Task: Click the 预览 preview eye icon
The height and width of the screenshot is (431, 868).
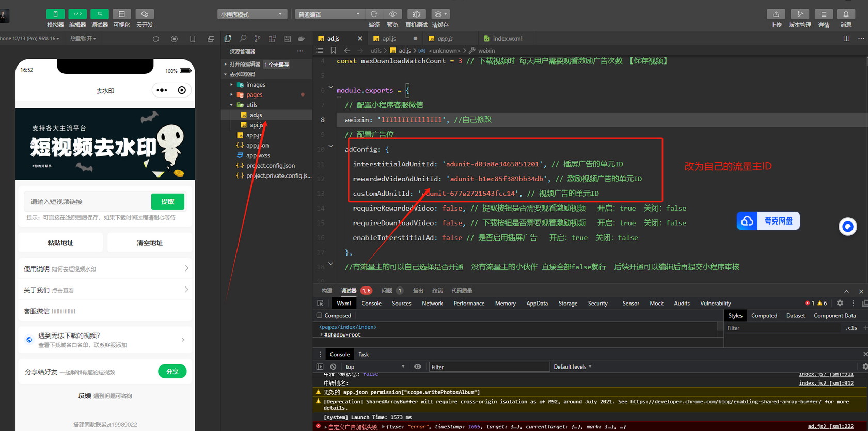Action: pyautogui.click(x=393, y=14)
